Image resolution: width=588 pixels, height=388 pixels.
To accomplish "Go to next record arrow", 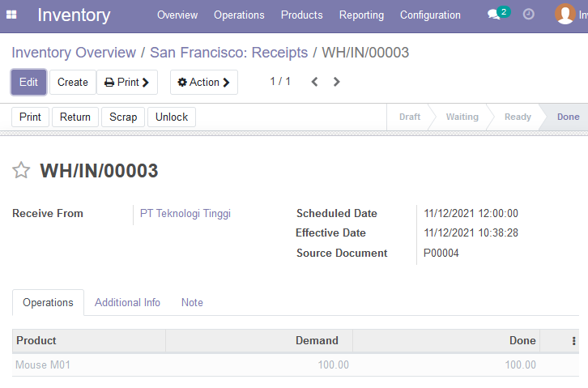I will click(x=336, y=82).
